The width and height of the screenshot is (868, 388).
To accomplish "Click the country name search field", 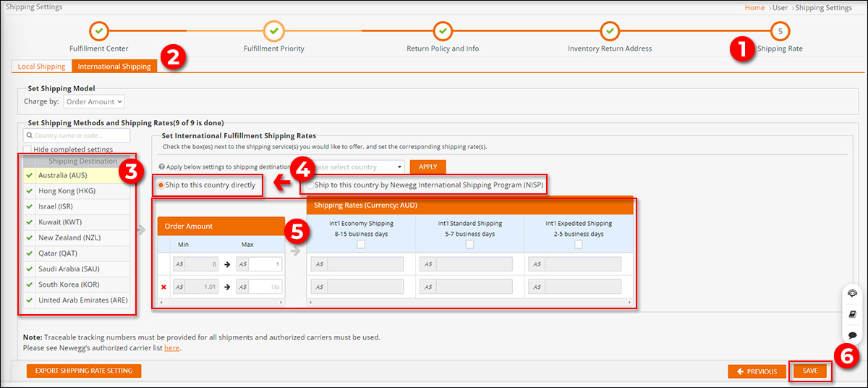I will [x=77, y=135].
